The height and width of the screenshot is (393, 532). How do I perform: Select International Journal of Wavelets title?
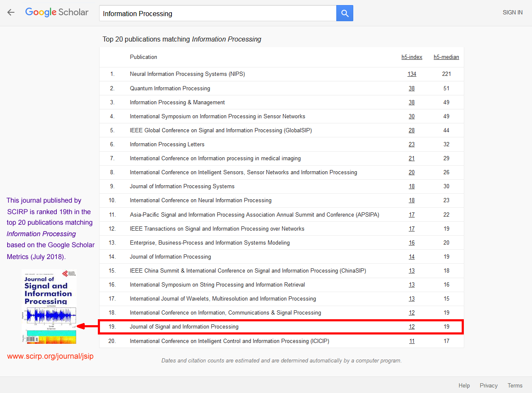(x=223, y=299)
